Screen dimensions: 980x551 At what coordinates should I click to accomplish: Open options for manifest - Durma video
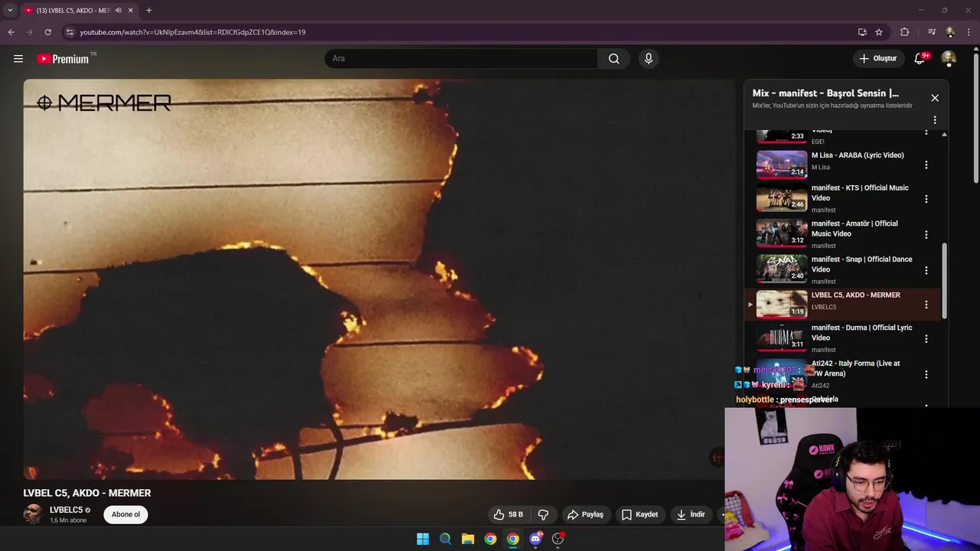pyautogui.click(x=926, y=339)
